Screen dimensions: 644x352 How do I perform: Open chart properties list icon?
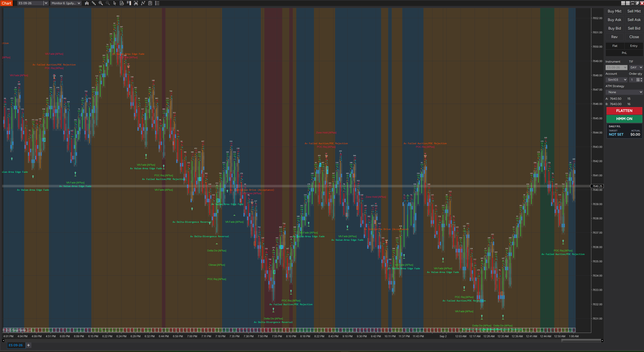[x=157, y=3]
